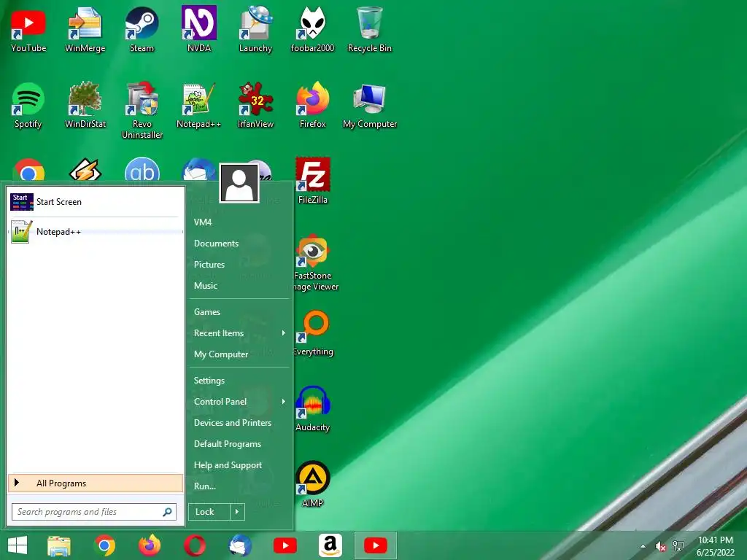Launch FileZilla from the desktop
This screenshot has height=560, width=747.
coord(312,181)
